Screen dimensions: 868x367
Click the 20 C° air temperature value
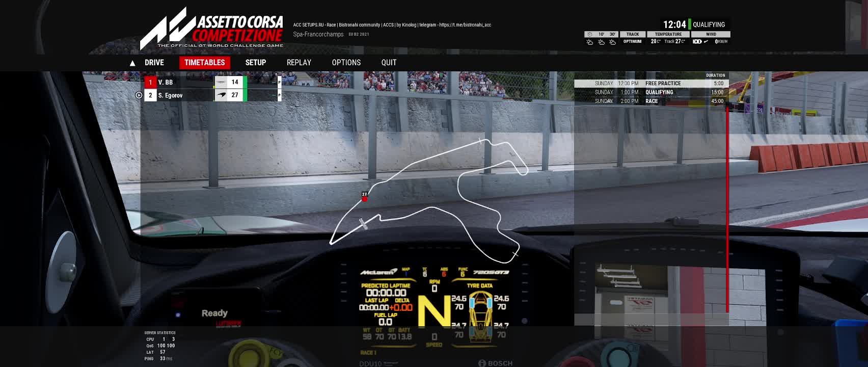click(656, 42)
